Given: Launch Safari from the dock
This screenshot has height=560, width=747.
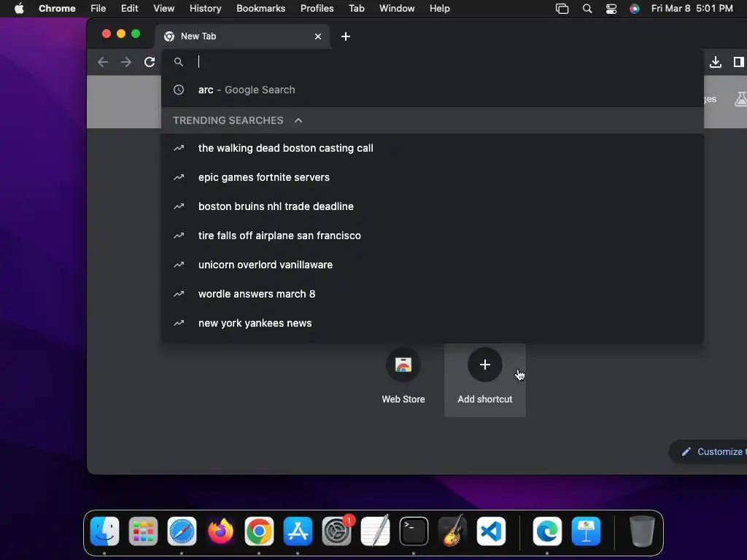Looking at the screenshot, I should (182, 531).
